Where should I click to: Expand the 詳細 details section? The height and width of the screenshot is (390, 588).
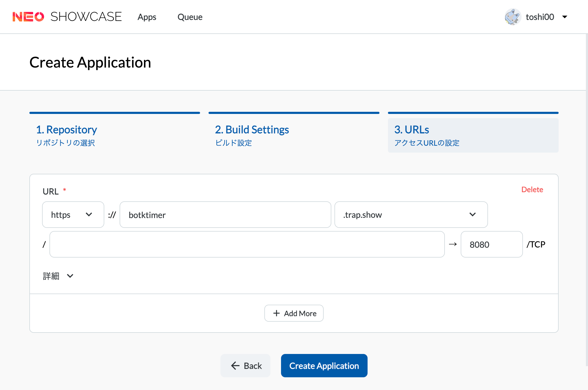click(x=58, y=276)
